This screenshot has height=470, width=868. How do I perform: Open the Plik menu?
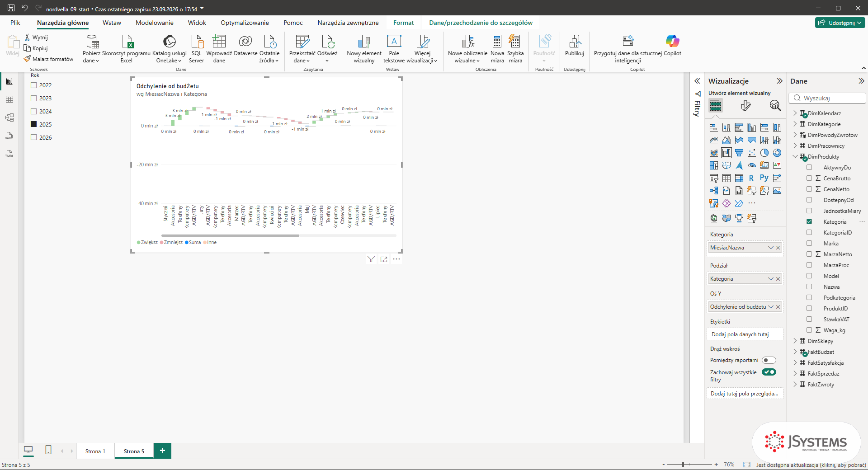click(x=15, y=23)
